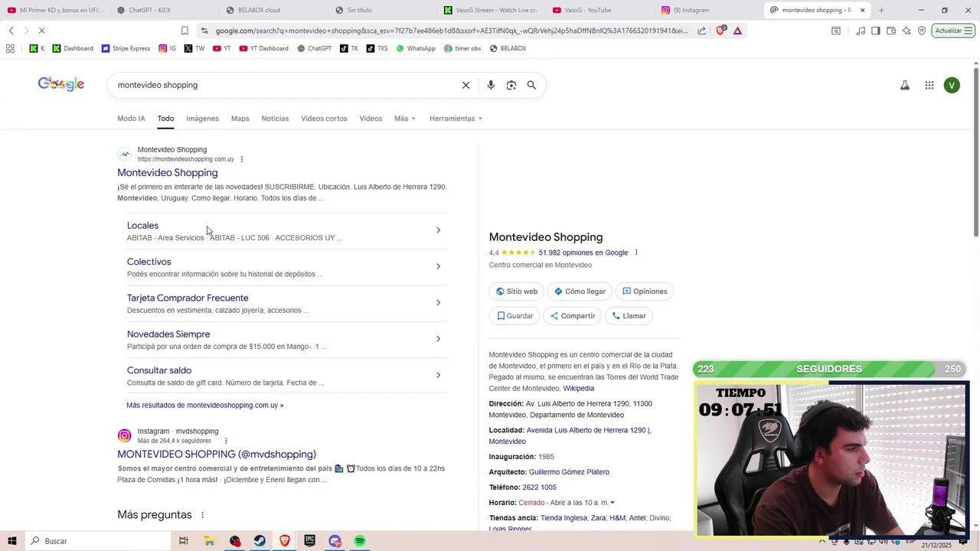Viewport: 980px width, 551px height.
Task: Open Google Lens image search icon
Action: tap(511, 85)
